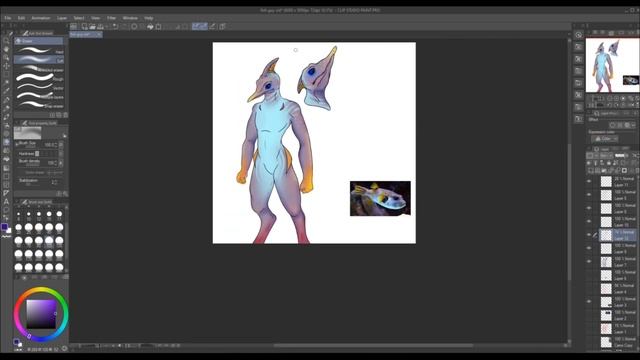Hide Layer 3 with its eye icon
Image resolution: width=640 pixels, height=360 pixels.
[x=589, y=302]
